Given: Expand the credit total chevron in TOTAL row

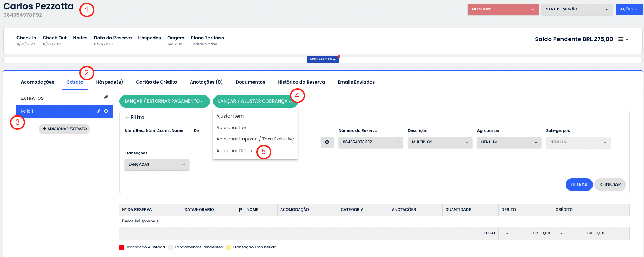Looking at the screenshot, I should coord(561,233).
